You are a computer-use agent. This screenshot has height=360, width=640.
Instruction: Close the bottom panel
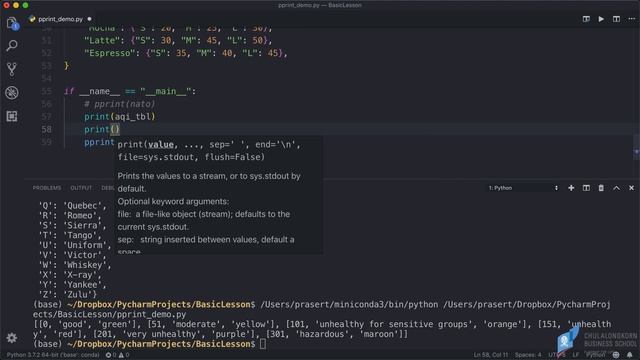pos(631,188)
